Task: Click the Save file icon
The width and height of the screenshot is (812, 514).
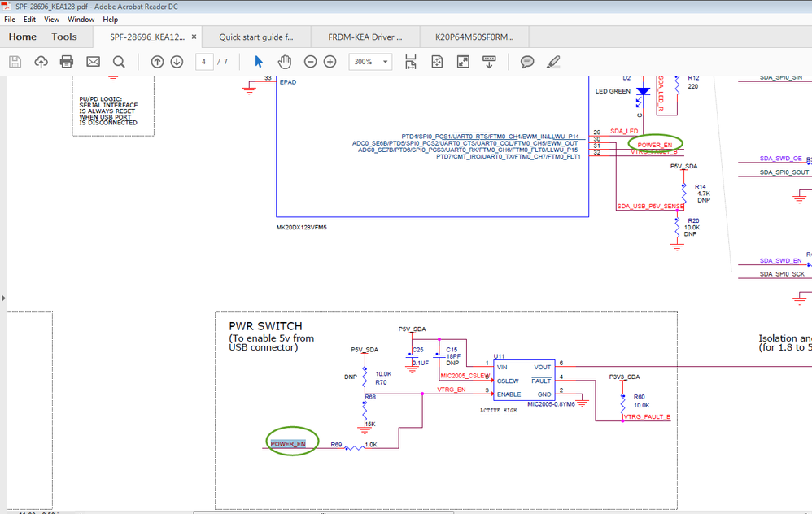Action: click(15, 62)
